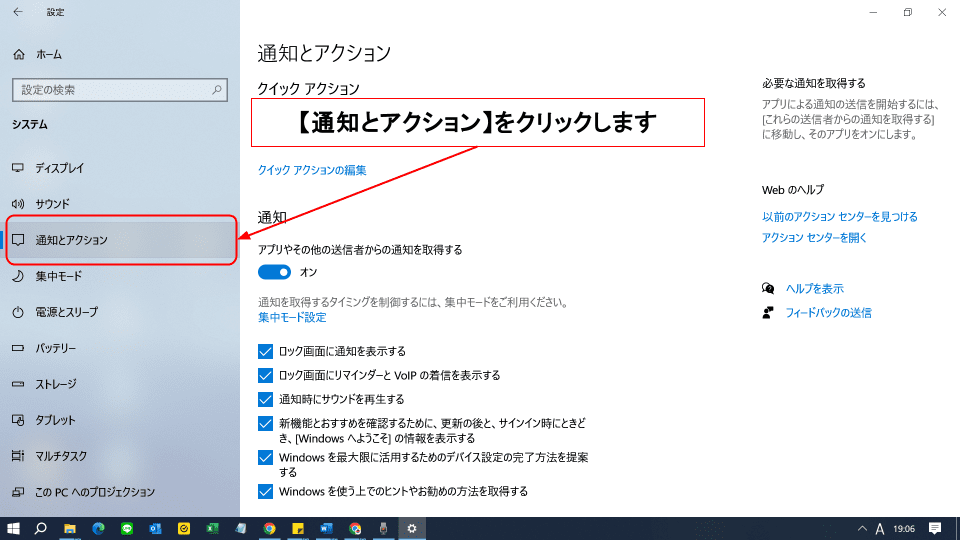Viewport: 960px width, 540px height.
Task: Click the バッテリー battery icon in sidebar
Action: tap(18, 348)
